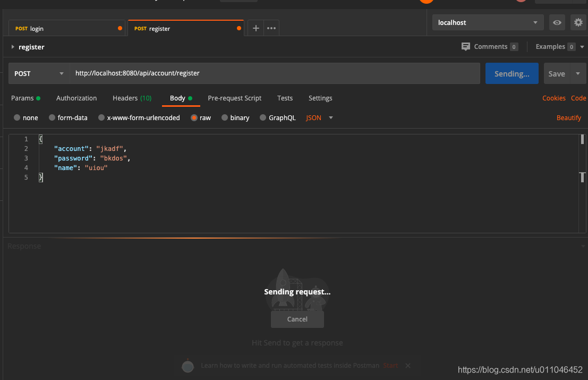
Task: Choose the binary body format
Action: click(x=235, y=117)
